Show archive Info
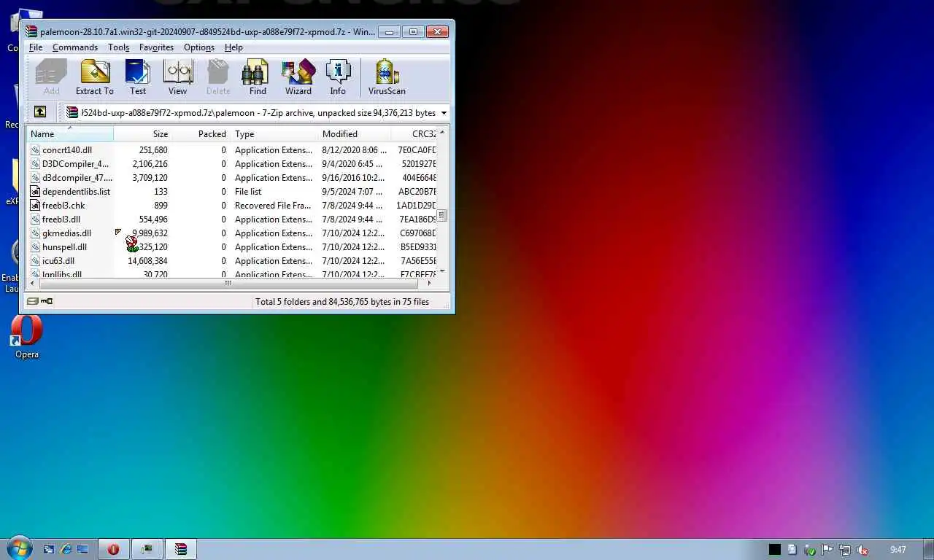 pyautogui.click(x=338, y=77)
